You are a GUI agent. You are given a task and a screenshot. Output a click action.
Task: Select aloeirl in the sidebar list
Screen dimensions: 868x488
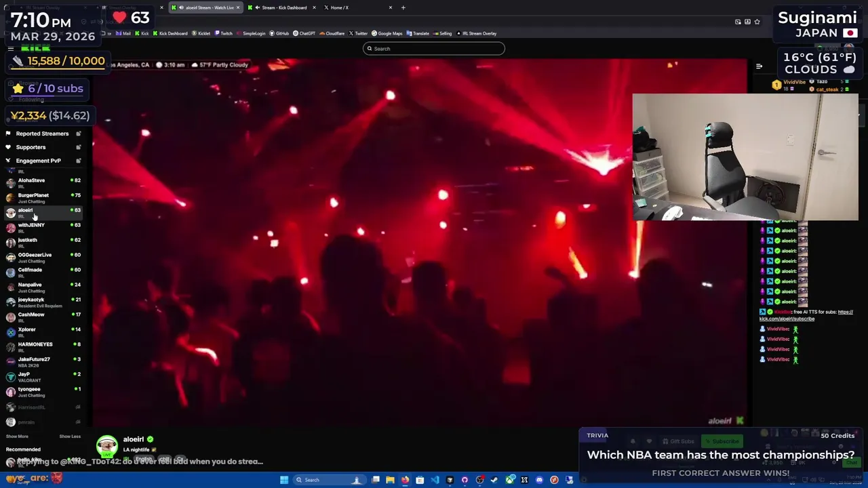click(43, 212)
